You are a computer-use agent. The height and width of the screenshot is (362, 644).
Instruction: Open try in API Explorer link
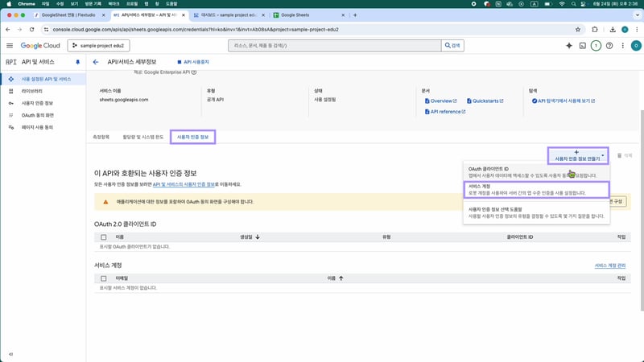[563, 101]
